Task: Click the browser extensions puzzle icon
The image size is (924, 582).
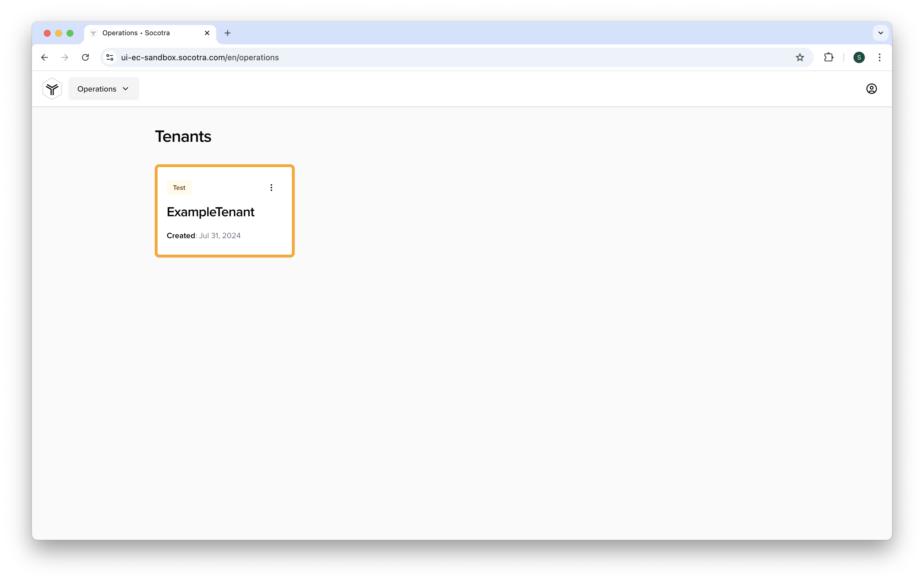Action: click(828, 57)
